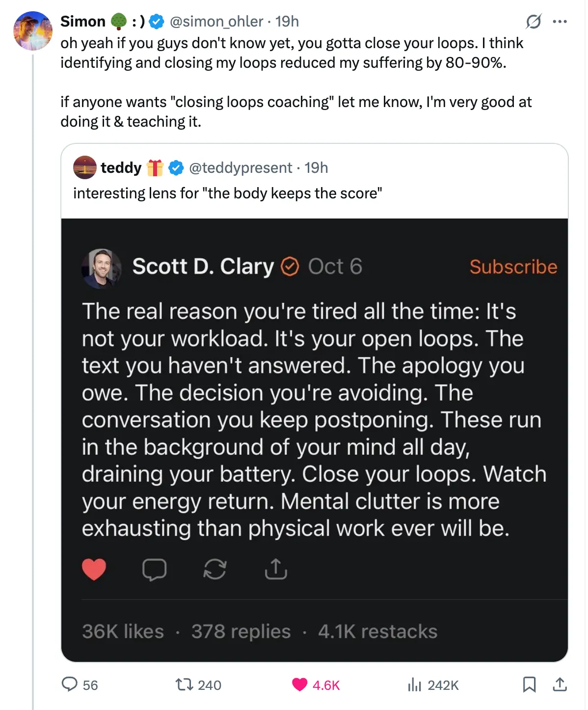Click the Grok slash-circle icon
This screenshot has width=588, height=710.
[x=534, y=22]
